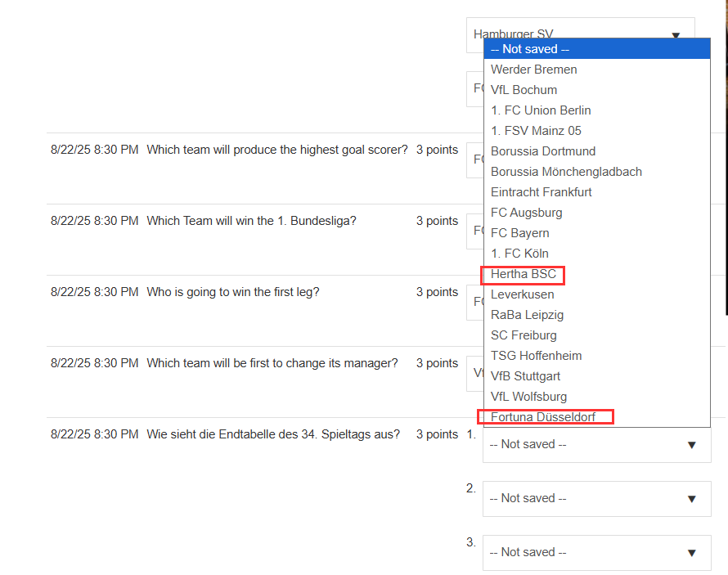Select Eintracht Frankfurt option

pyautogui.click(x=596, y=191)
